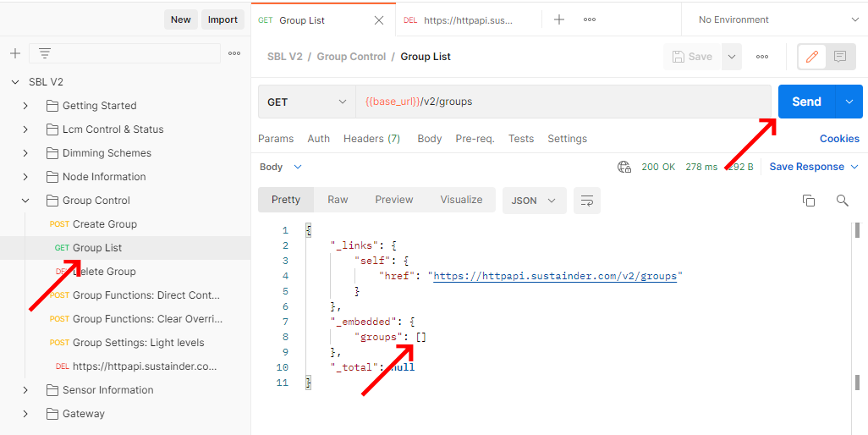Click the blue Send button

click(805, 102)
